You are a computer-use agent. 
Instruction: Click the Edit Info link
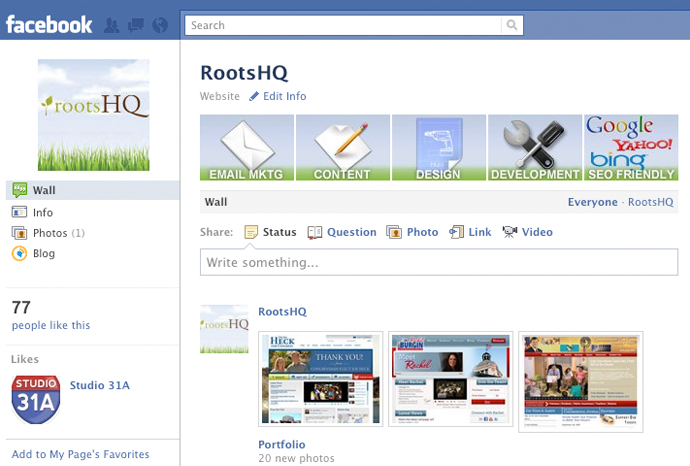click(x=285, y=96)
